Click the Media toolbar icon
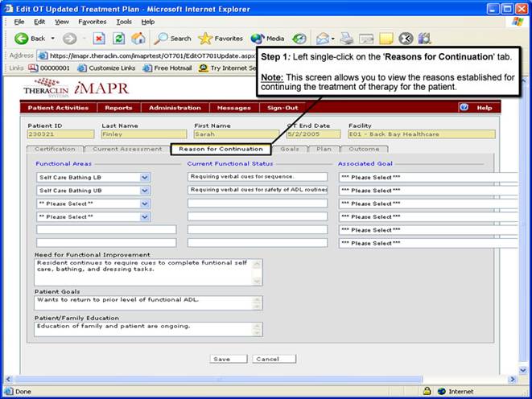Viewport: 532px width, 399px height. (267, 38)
